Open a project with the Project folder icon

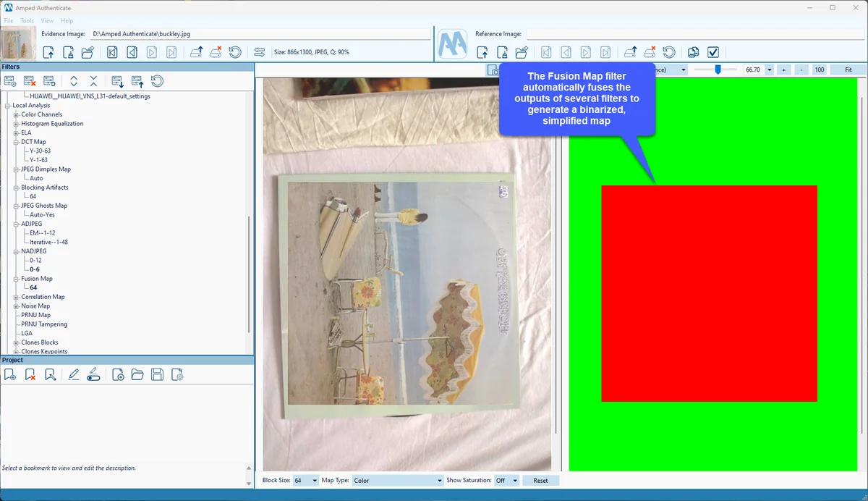[137, 374]
